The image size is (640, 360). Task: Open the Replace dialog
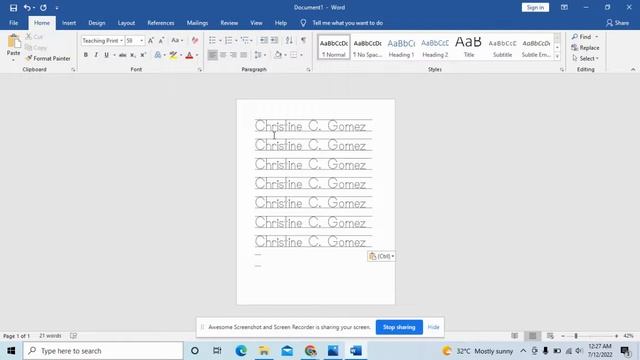(x=585, y=48)
